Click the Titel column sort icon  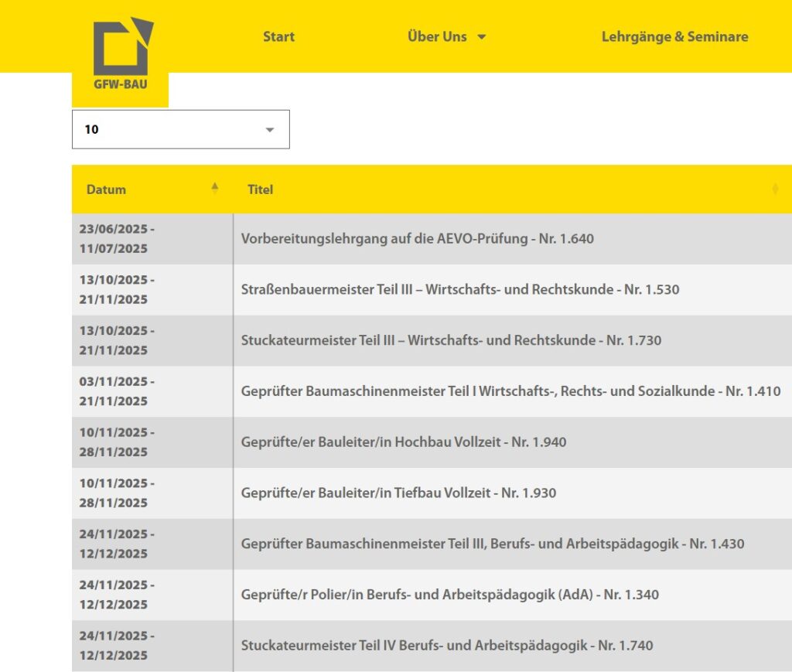775,189
